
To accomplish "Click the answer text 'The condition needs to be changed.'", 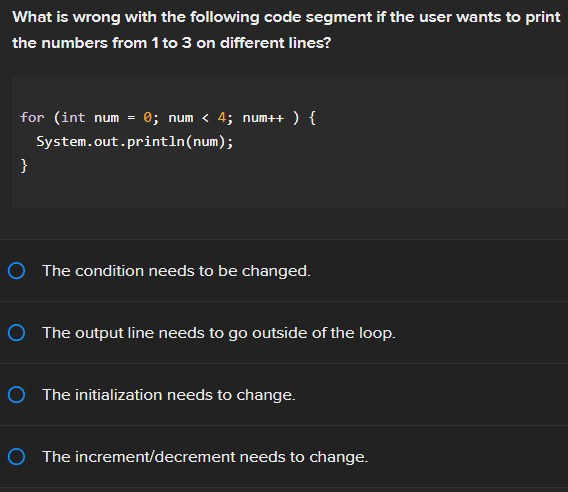I will (176, 271).
